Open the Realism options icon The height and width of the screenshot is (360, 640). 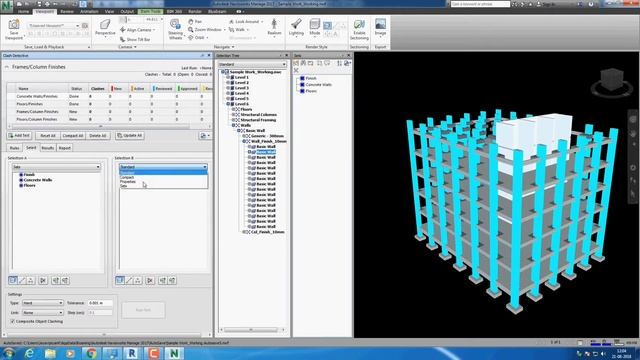point(274,27)
